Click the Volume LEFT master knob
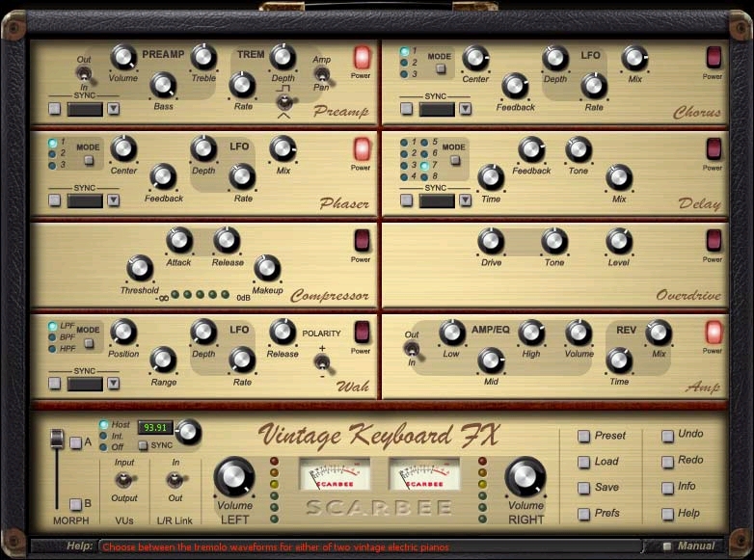The image size is (754, 560). coord(234,477)
